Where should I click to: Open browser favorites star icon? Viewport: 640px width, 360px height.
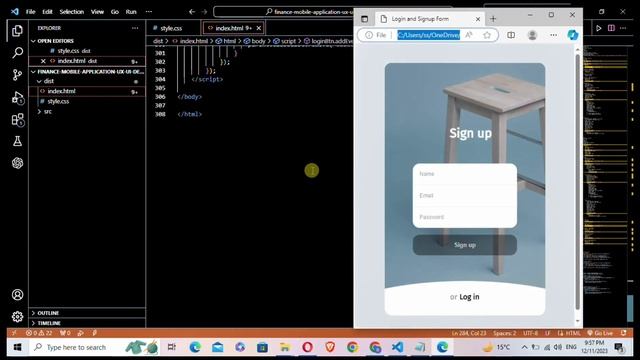pyautogui.click(x=487, y=35)
